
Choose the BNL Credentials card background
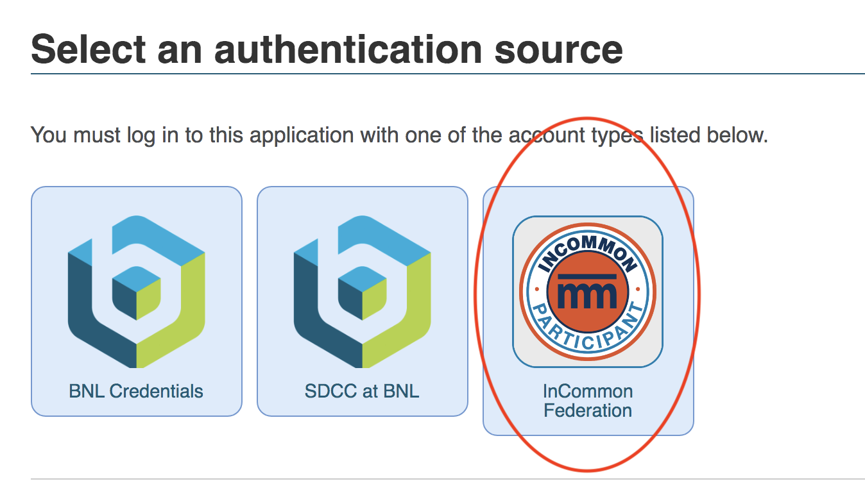137,301
